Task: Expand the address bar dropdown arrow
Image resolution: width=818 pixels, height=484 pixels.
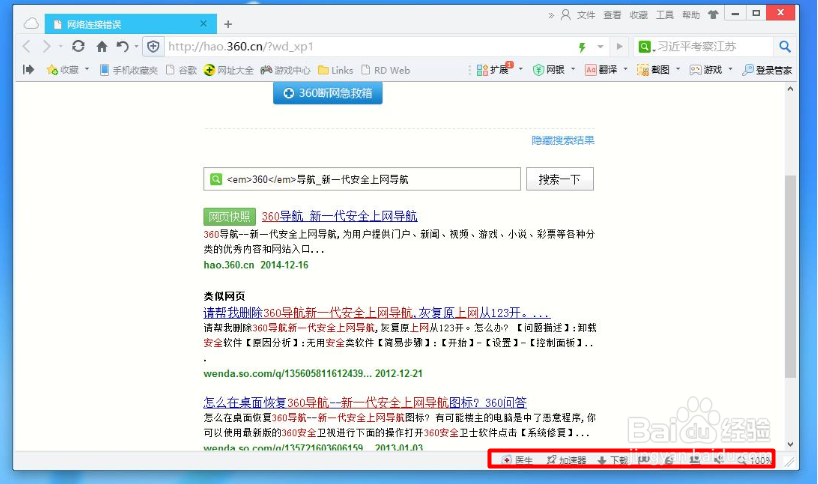Action: [600, 47]
